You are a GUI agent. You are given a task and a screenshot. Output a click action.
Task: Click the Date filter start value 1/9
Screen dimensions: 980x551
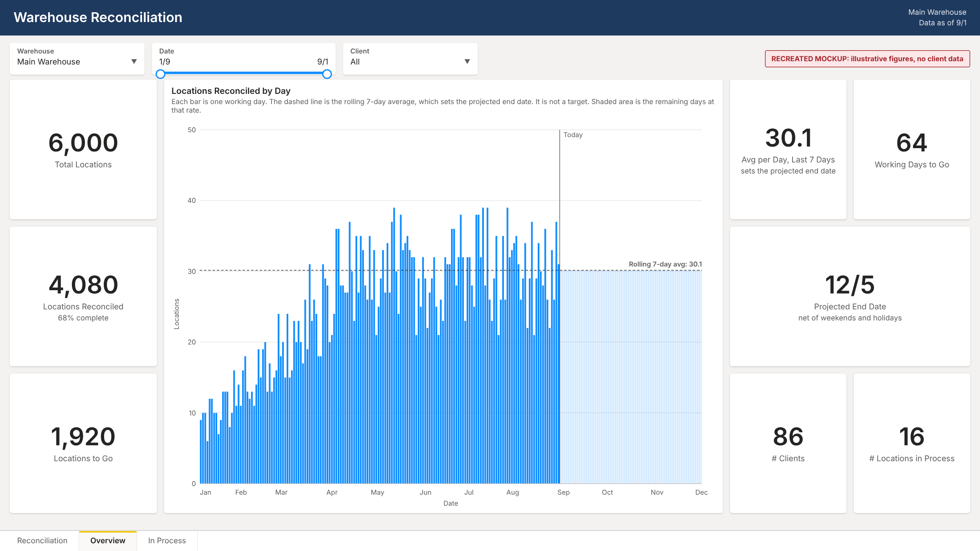pyautogui.click(x=165, y=62)
